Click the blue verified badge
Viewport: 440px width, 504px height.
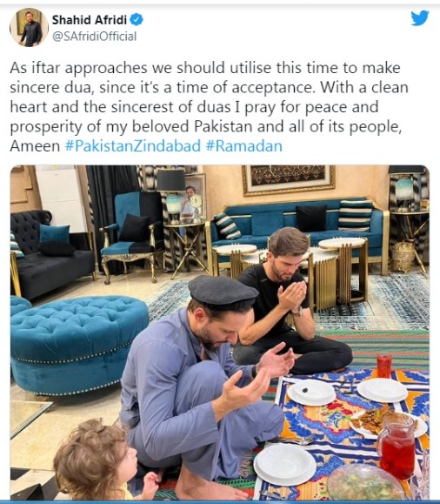pyautogui.click(x=137, y=20)
